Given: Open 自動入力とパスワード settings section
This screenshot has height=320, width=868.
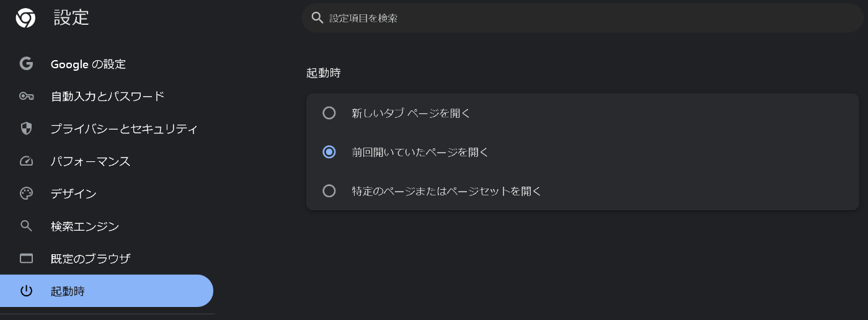Looking at the screenshot, I should pos(107,96).
